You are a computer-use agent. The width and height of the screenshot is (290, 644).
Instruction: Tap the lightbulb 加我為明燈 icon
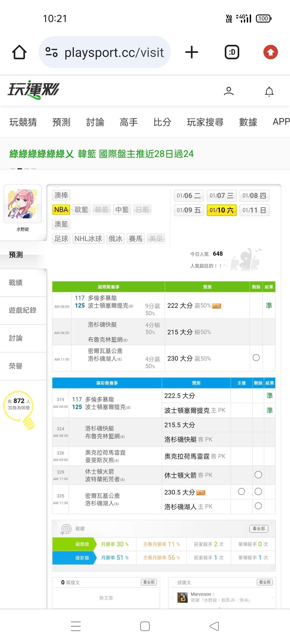[19, 408]
